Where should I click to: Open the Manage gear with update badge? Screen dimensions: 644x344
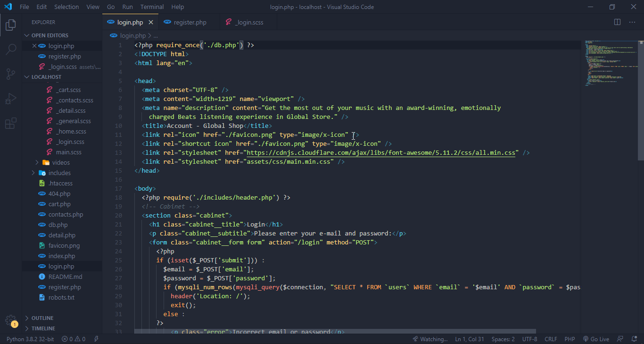pyautogui.click(x=10, y=320)
